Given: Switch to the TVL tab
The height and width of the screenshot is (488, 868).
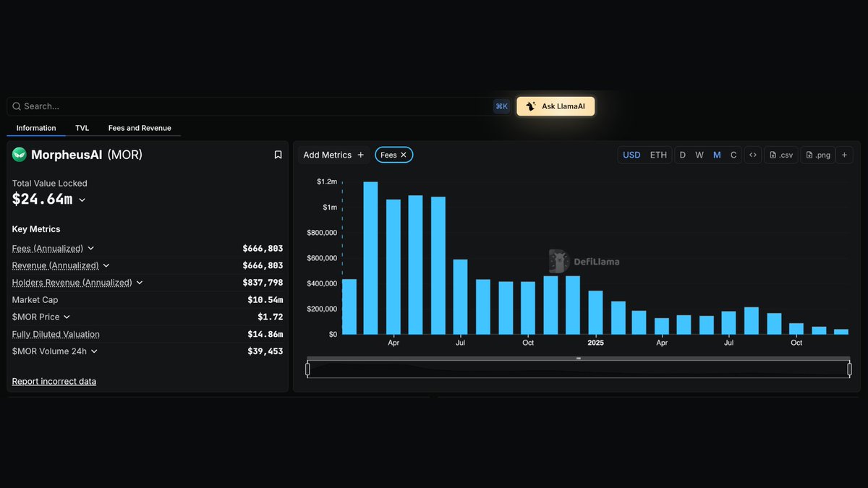Looking at the screenshot, I should 82,128.
